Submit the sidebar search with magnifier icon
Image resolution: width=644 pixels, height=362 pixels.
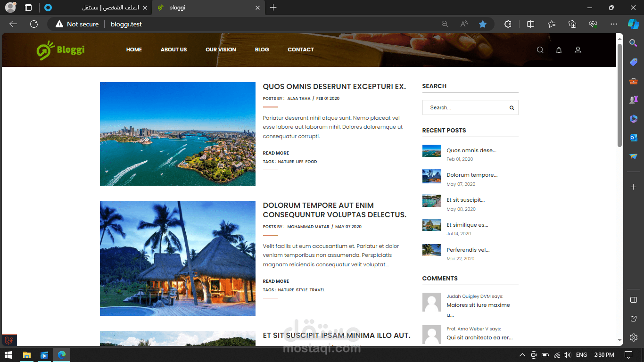tap(512, 108)
